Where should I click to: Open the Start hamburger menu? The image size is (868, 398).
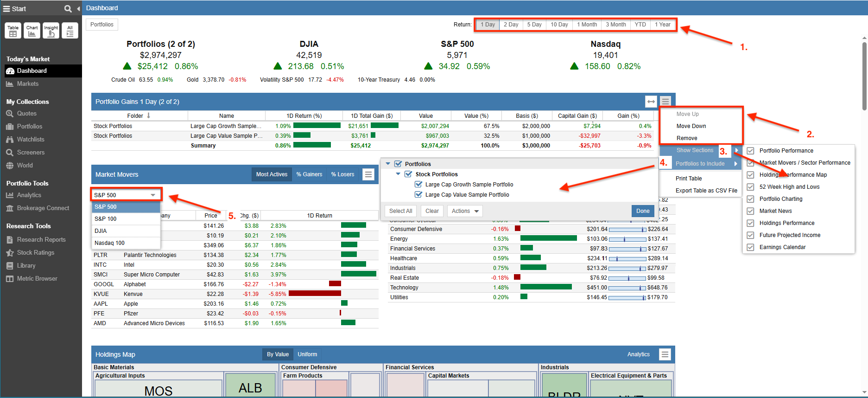[6, 8]
